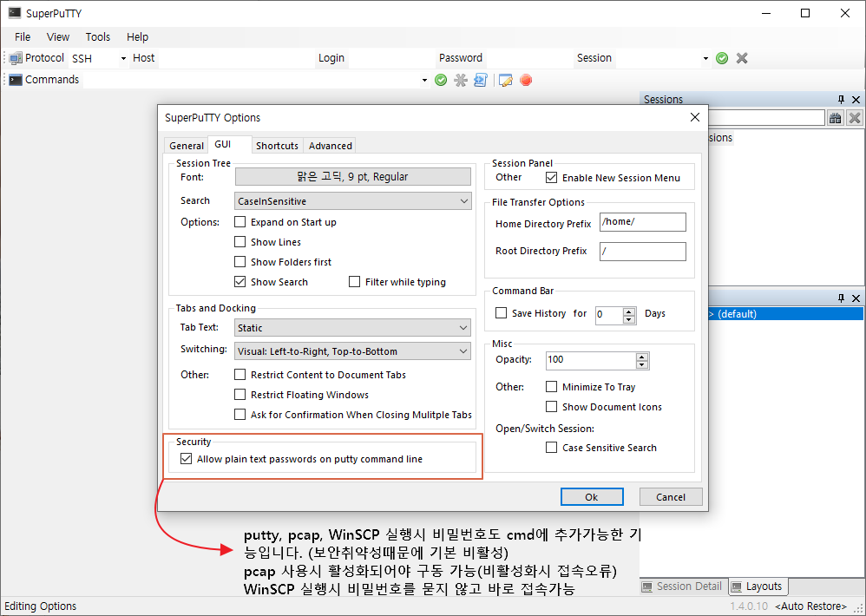Pin the Sessions panel with pushpin icon
The width and height of the screenshot is (866, 616).
click(x=841, y=100)
